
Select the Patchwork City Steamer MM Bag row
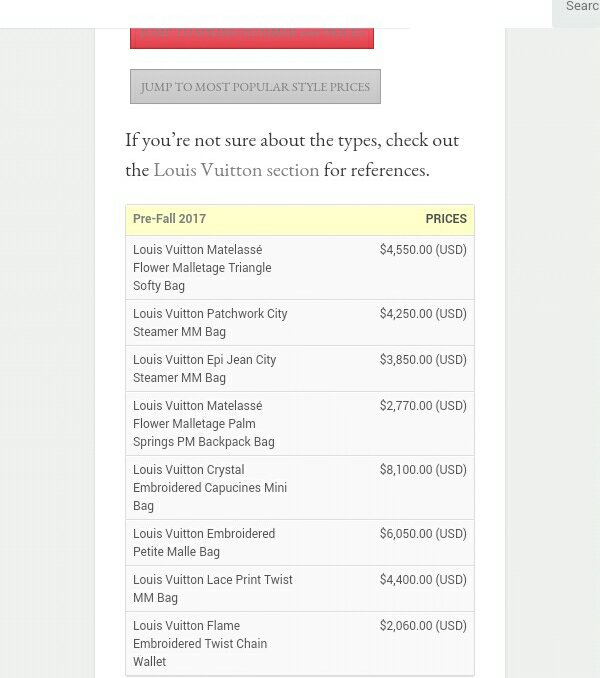tap(300, 323)
